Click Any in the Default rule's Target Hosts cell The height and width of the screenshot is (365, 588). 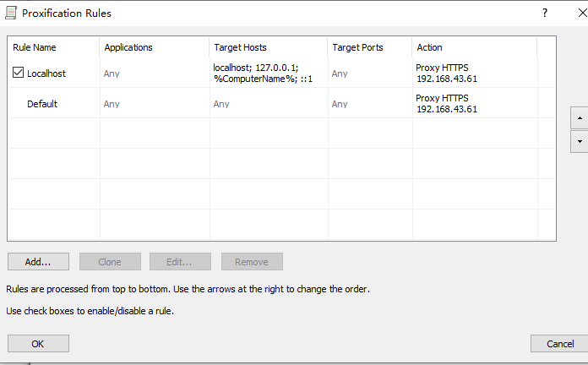coord(221,104)
